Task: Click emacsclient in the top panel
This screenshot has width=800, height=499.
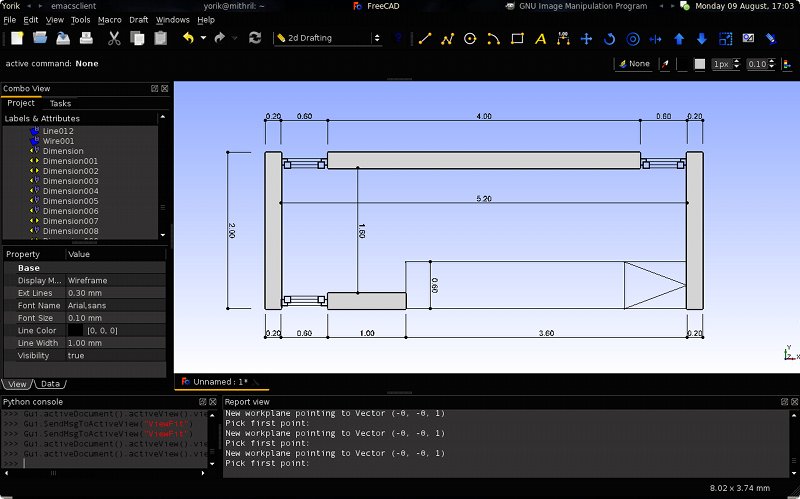Action: click(x=72, y=5)
